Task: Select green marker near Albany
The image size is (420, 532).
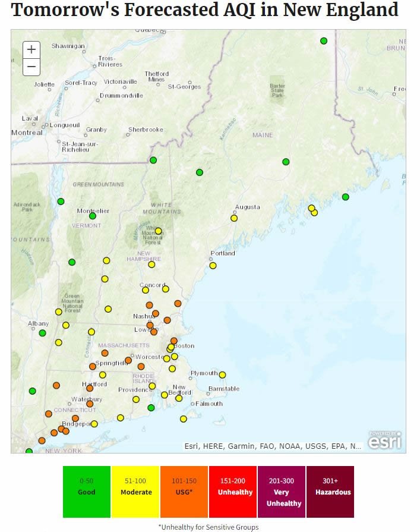Action: pyautogui.click(x=42, y=333)
